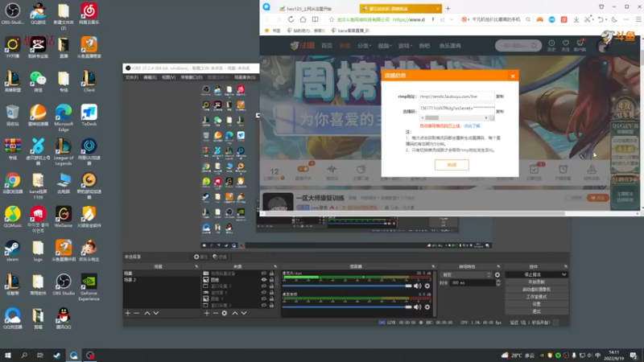The image size is (644, 362).
Task: Open settings gear for Mic/Aux audio track
Action: point(427,286)
